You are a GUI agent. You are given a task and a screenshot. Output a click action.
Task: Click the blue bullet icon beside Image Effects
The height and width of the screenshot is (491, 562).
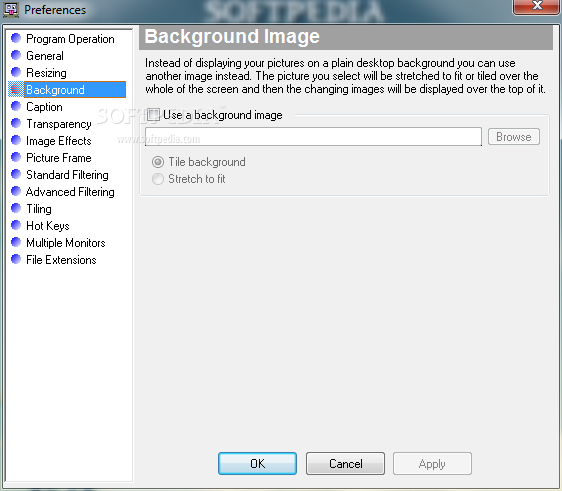(16, 140)
